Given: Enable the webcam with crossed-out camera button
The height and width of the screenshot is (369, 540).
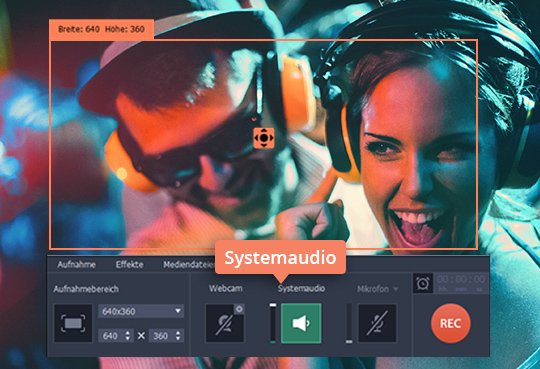Looking at the screenshot, I should pos(225,323).
